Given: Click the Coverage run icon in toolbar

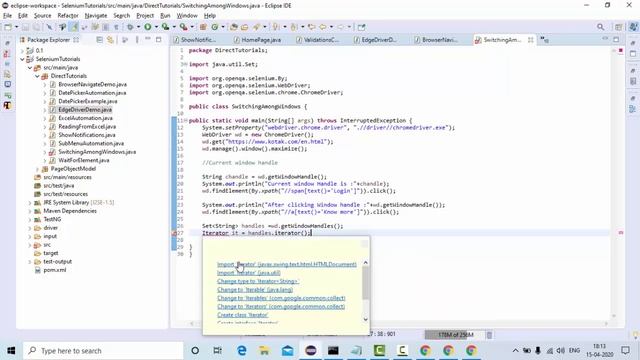Looking at the screenshot, I should pyautogui.click(x=165, y=27).
